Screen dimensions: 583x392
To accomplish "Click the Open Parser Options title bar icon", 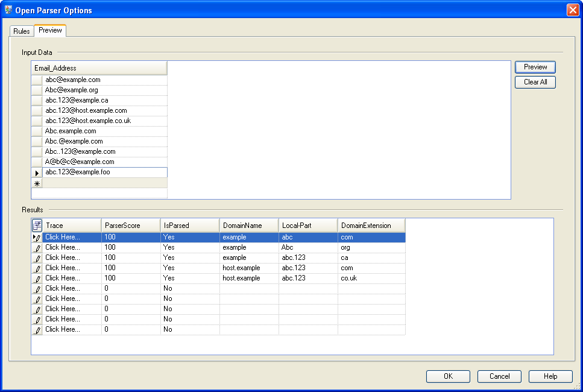I will pyautogui.click(x=8, y=10).
